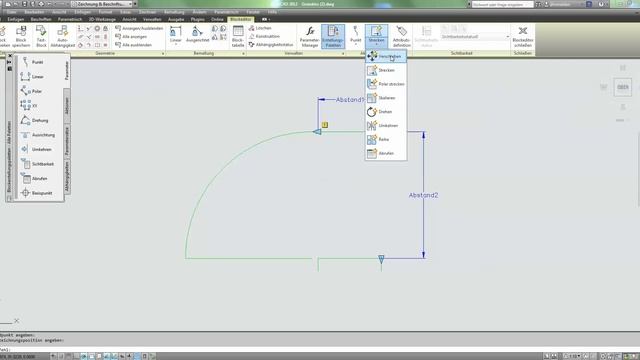This screenshot has height=360, width=640.
Task: Click Blockeditor schließen button
Action: pyautogui.click(x=523, y=36)
